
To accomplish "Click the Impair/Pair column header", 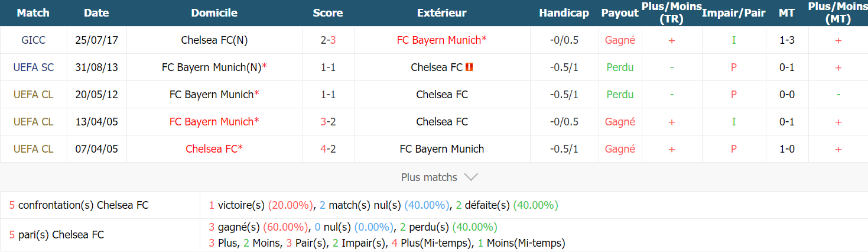I will [x=733, y=13].
